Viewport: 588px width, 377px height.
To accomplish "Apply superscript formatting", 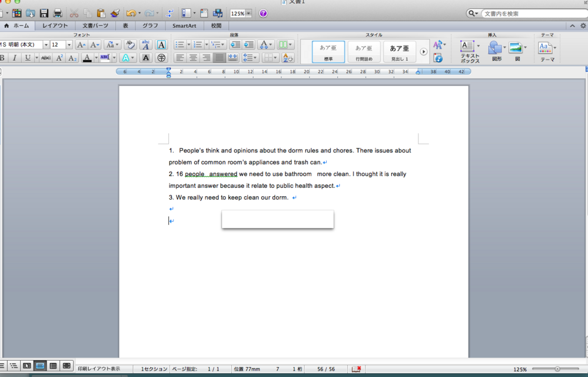I will [59, 58].
